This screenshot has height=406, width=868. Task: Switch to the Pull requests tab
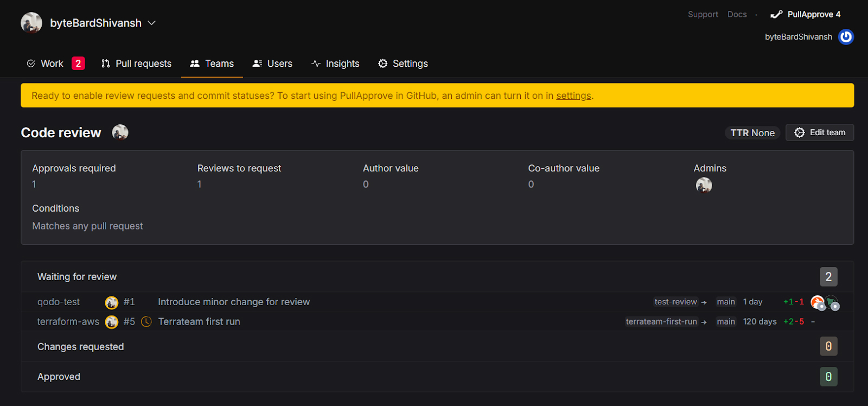137,64
